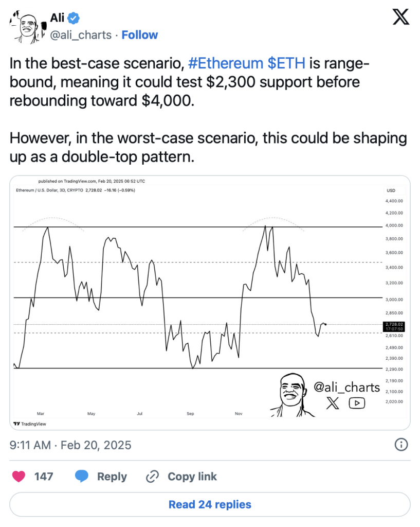Open the @ali_charts handle link
The height and width of the screenshot is (527, 420).
81,35
